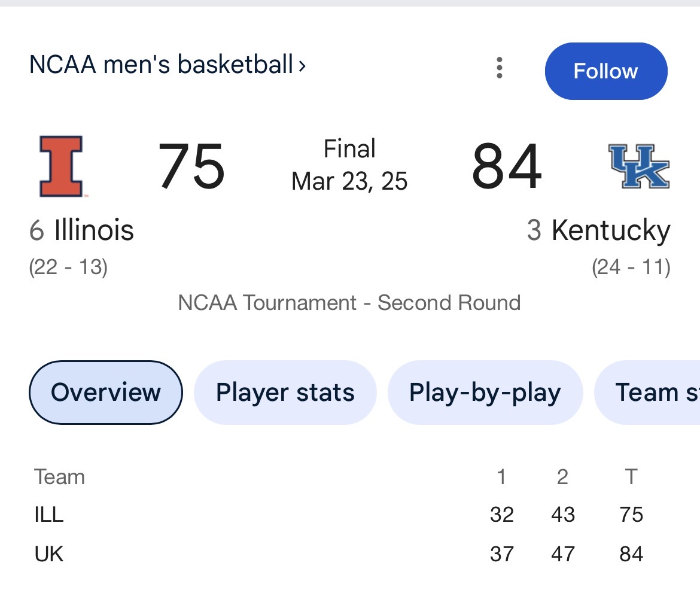The height and width of the screenshot is (590, 700).
Task: Click the Illinois team logo
Action: click(61, 166)
